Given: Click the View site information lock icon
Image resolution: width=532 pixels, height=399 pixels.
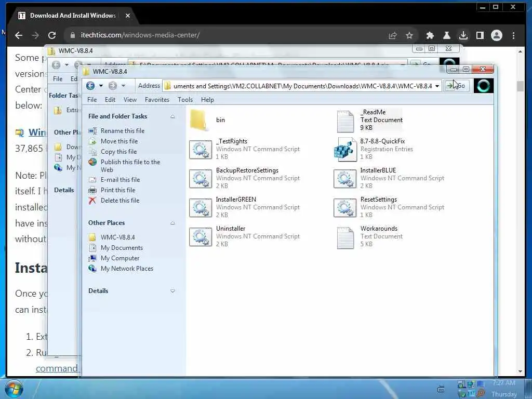Looking at the screenshot, I should pyautogui.click(x=72, y=35).
